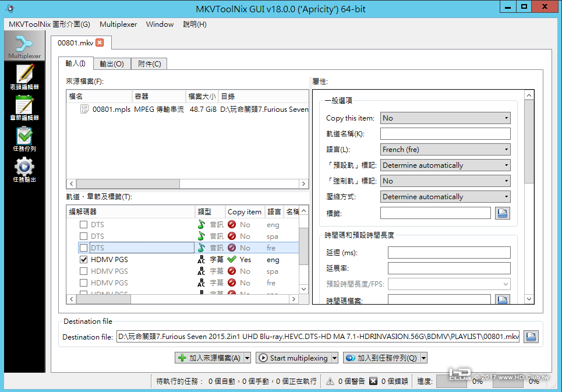Click the track list vertical scrollbar thumb

(x=303, y=246)
